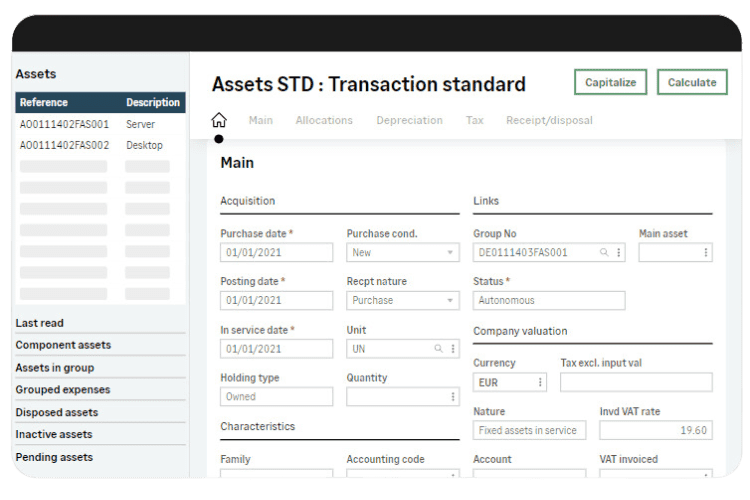Click the Purchase date input field
Screen dimensions: 750x500
point(276,253)
